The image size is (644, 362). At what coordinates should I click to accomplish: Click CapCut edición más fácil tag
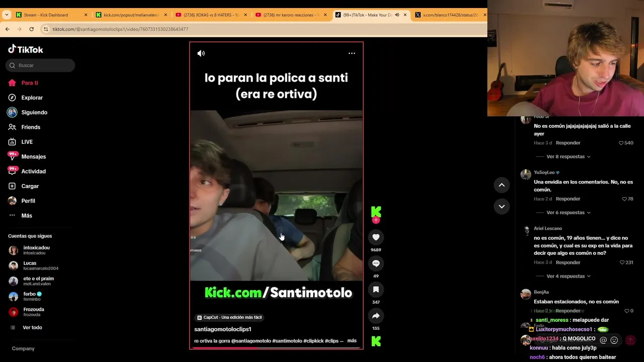(230, 317)
